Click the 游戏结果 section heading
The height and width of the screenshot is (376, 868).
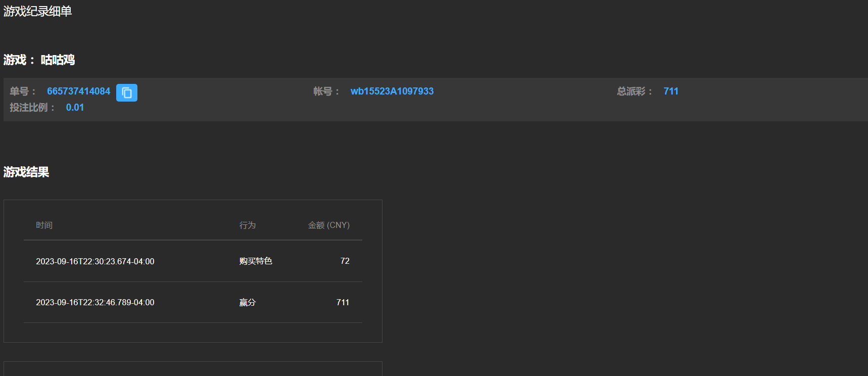(x=26, y=172)
